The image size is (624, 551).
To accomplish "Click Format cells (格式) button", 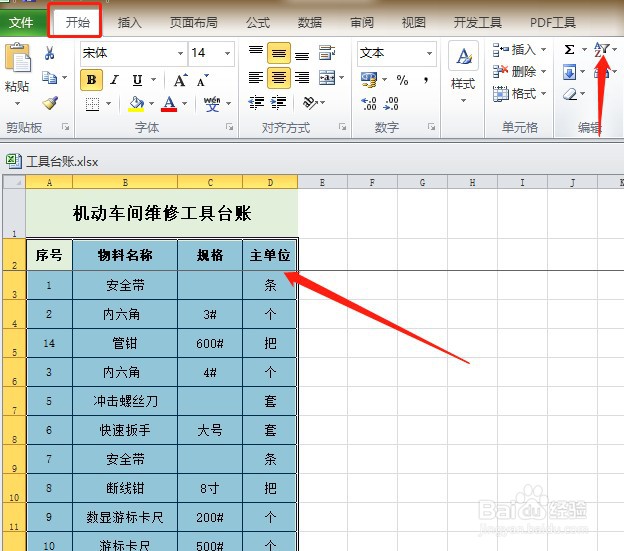I will coord(519,93).
